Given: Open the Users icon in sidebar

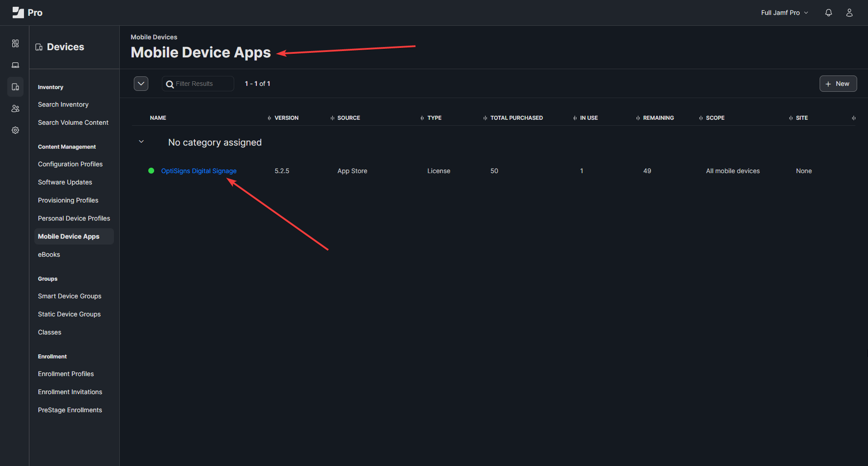Looking at the screenshot, I should pyautogui.click(x=15, y=108).
